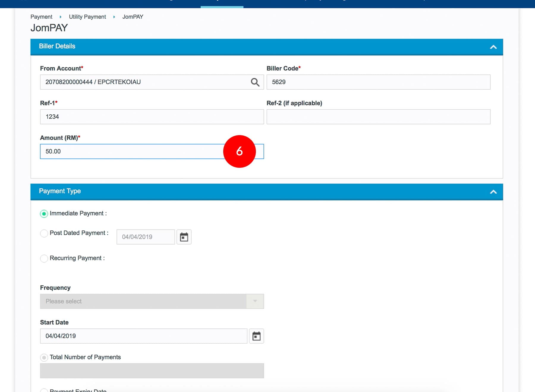Click the Amount (RM) field

[x=131, y=152]
